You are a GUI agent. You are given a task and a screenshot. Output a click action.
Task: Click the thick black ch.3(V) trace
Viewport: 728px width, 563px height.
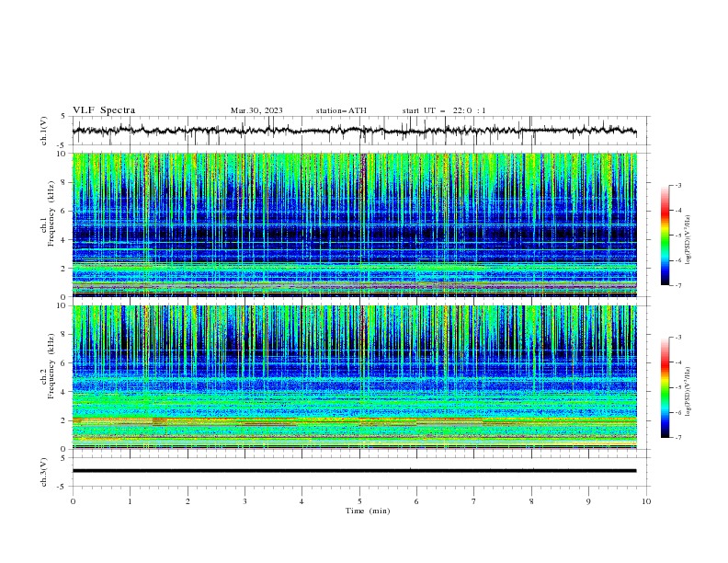tap(354, 471)
